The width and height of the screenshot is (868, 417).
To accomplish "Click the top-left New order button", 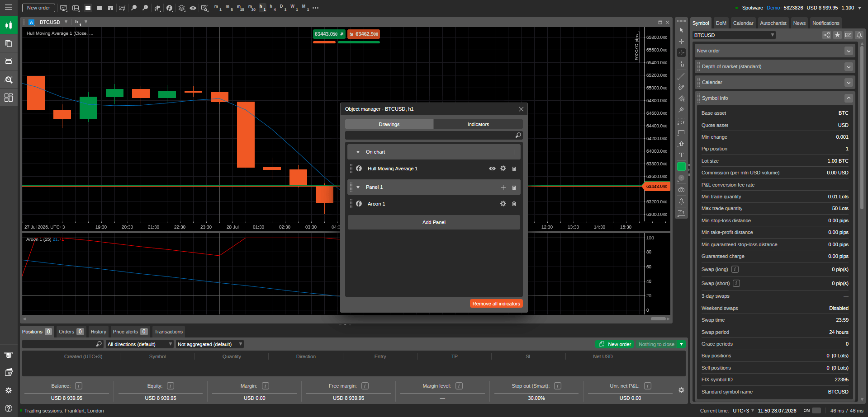I will (x=38, y=8).
